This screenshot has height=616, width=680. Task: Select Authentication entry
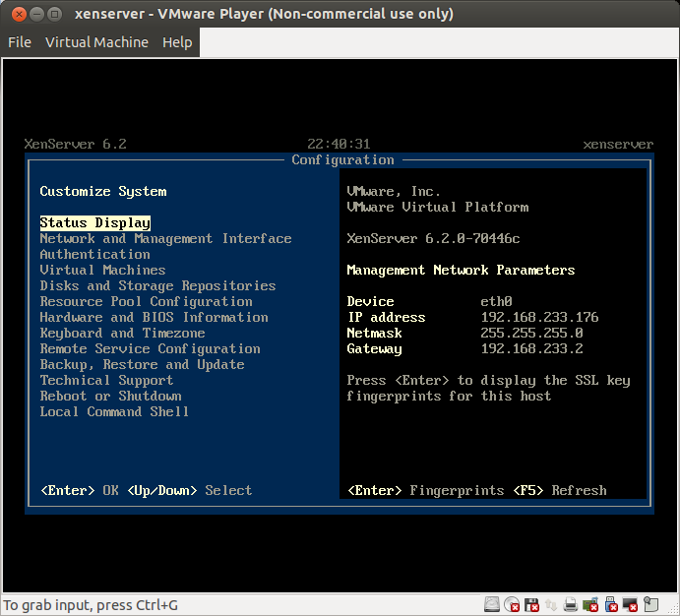[95, 255]
